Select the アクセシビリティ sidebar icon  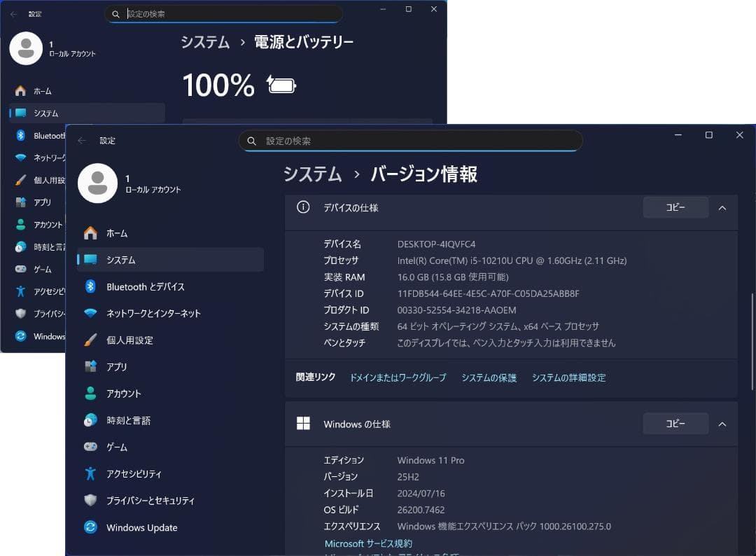point(147,473)
